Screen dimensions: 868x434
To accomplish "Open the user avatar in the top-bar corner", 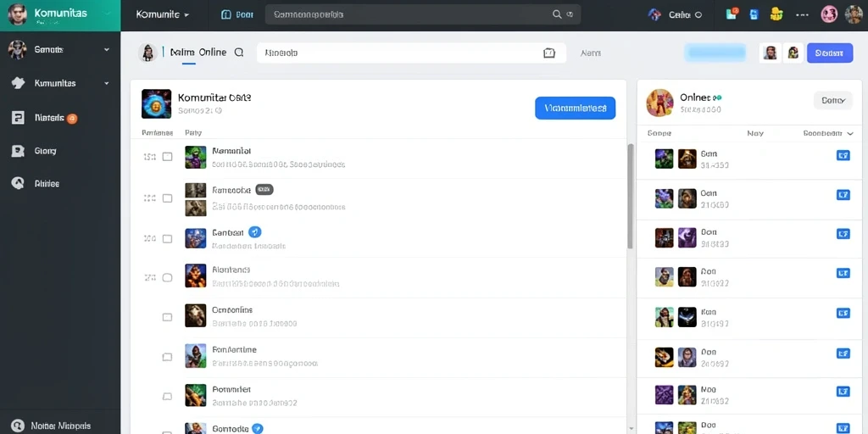I will click(x=854, y=15).
